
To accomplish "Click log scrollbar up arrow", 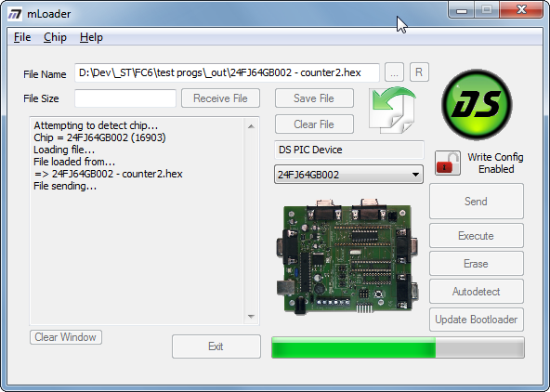I will (251, 126).
